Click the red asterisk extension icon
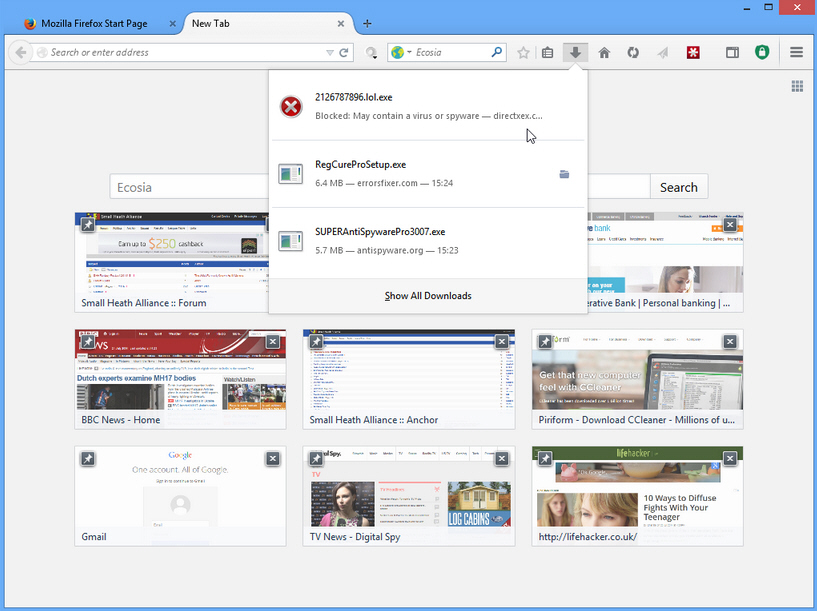Screen dimensions: 817x611 point(693,53)
